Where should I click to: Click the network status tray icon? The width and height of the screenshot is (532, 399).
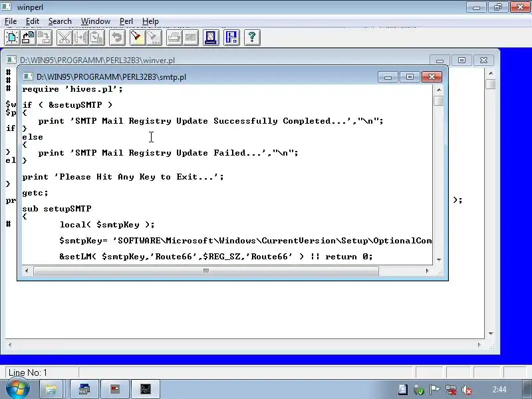451,390
